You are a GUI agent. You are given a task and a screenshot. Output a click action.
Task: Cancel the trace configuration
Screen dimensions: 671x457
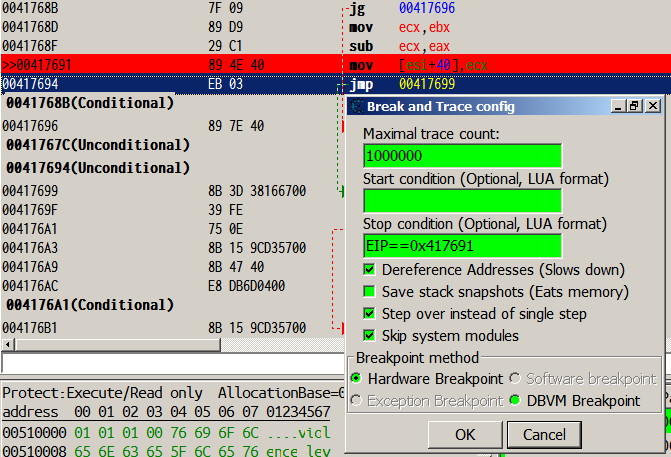coord(544,434)
